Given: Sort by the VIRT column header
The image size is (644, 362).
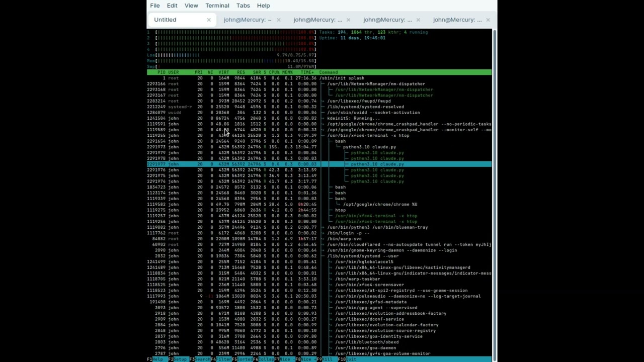Looking at the screenshot, I should (x=224, y=72).
